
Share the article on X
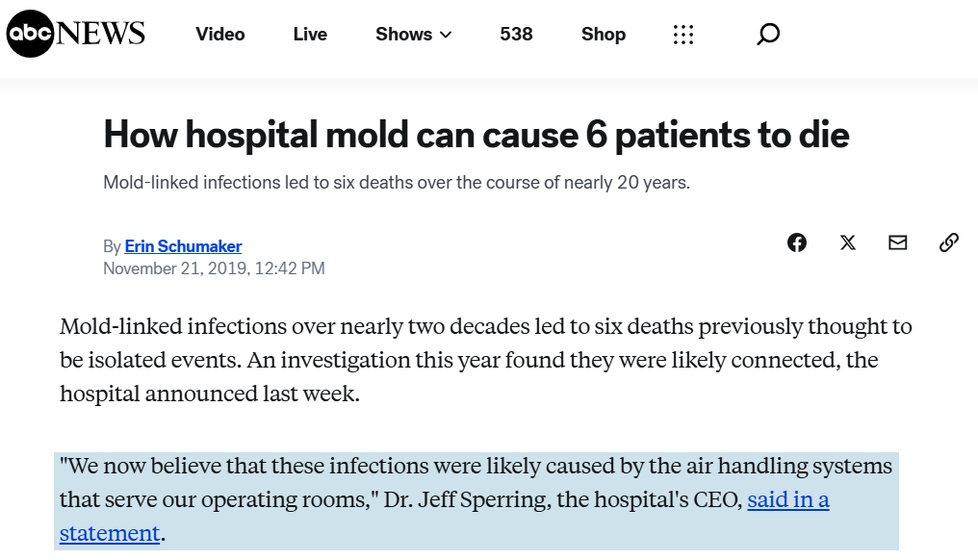848,242
